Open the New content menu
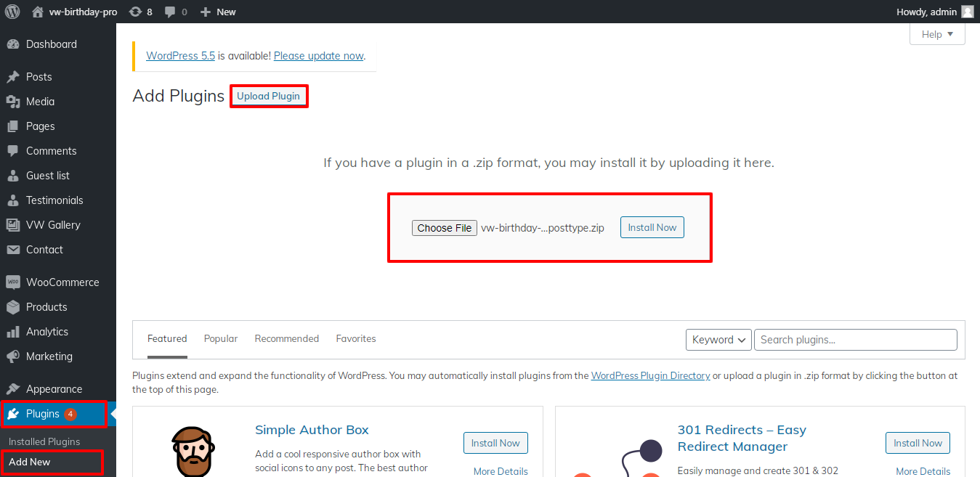This screenshot has height=477, width=980. pyautogui.click(x=218, y=12)
